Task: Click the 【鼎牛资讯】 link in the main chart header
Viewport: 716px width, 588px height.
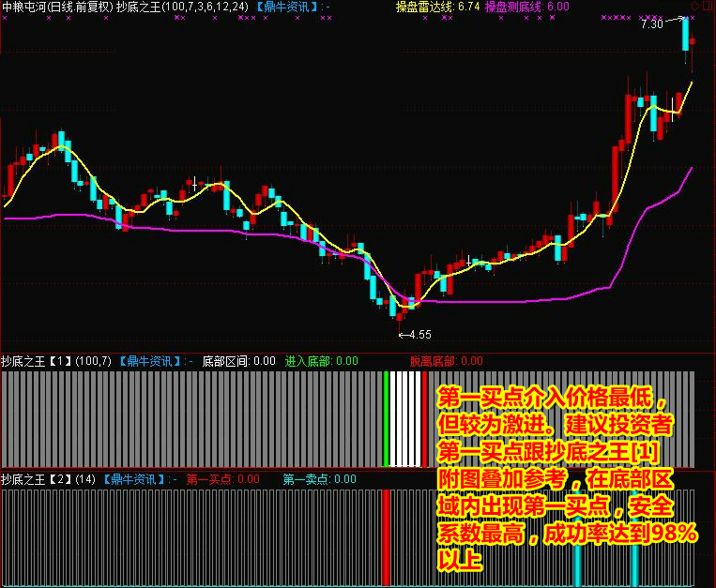Action: pos(286,7)
